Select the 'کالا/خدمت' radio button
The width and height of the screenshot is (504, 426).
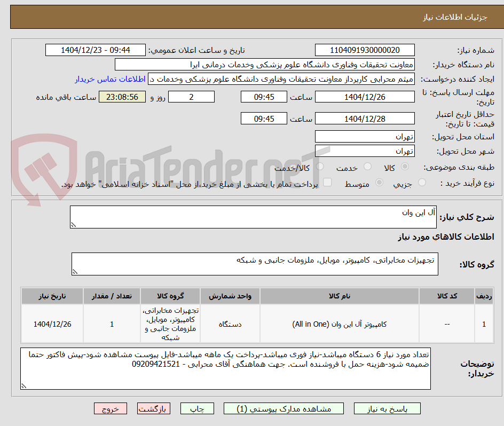(x=320, y=166)
